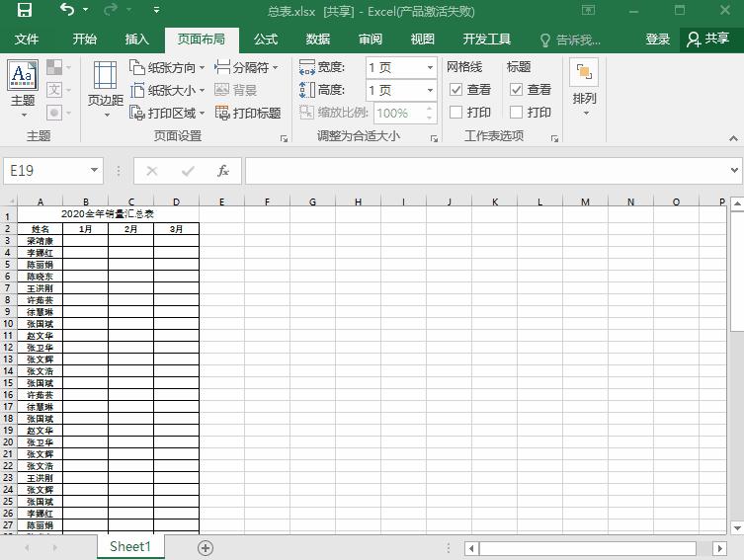
Task: Click the horizontal scrollbar left arrow
Action: click(x=471, y=548)
